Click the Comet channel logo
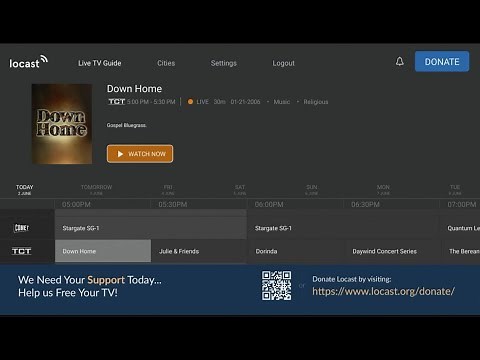This screenshot has height=360, width=480. [21, 228]
